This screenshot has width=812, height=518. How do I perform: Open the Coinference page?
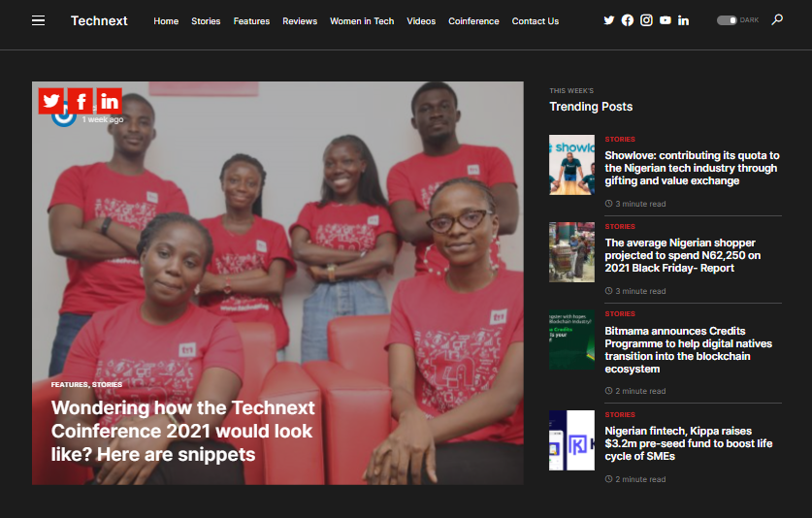(x=473, y=21)
